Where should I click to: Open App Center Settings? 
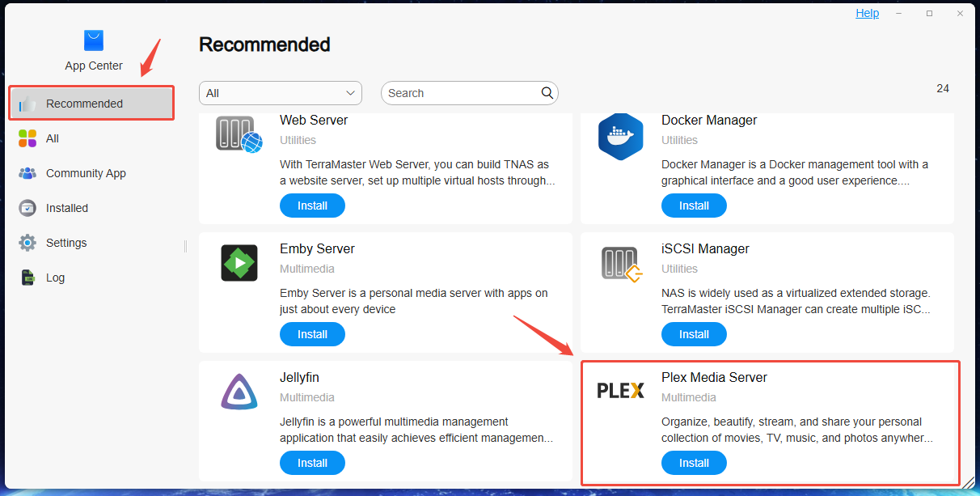tap(91, 243)
